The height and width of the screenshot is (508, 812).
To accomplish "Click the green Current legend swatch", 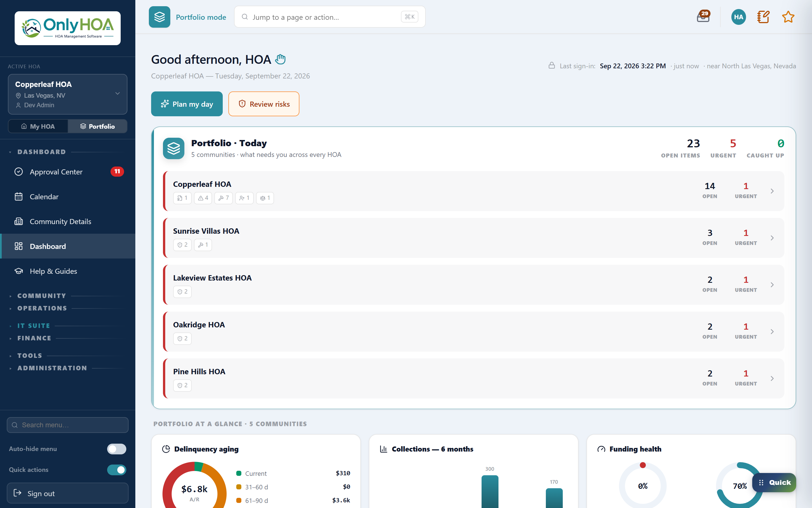I will (x=239, y=473).
